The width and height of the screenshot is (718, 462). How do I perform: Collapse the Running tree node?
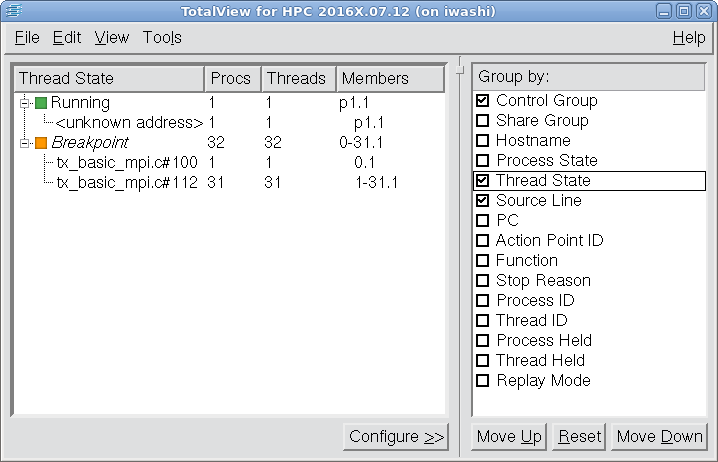pyautogui.click(x=25, y=103)
